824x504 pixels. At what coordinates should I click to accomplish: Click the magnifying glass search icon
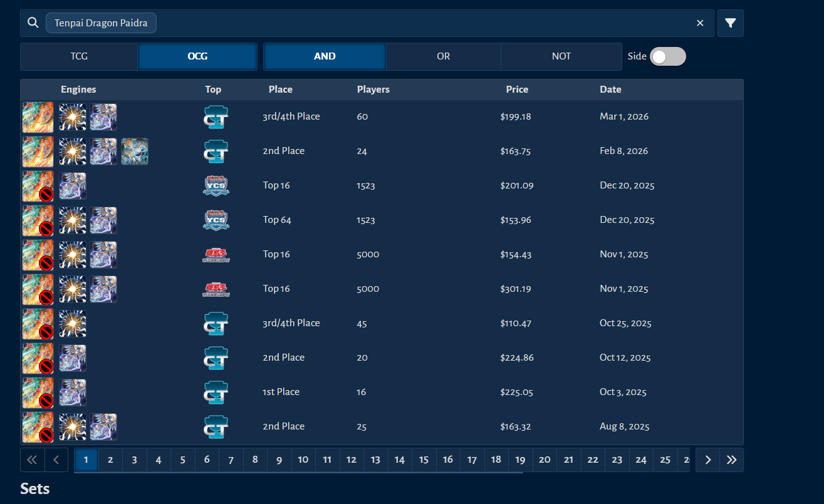tap(33, 23)
